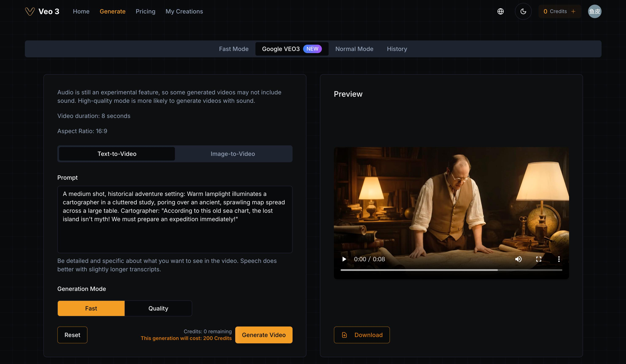
Task: Add credits with the plus icon
Action: (573, 11)
